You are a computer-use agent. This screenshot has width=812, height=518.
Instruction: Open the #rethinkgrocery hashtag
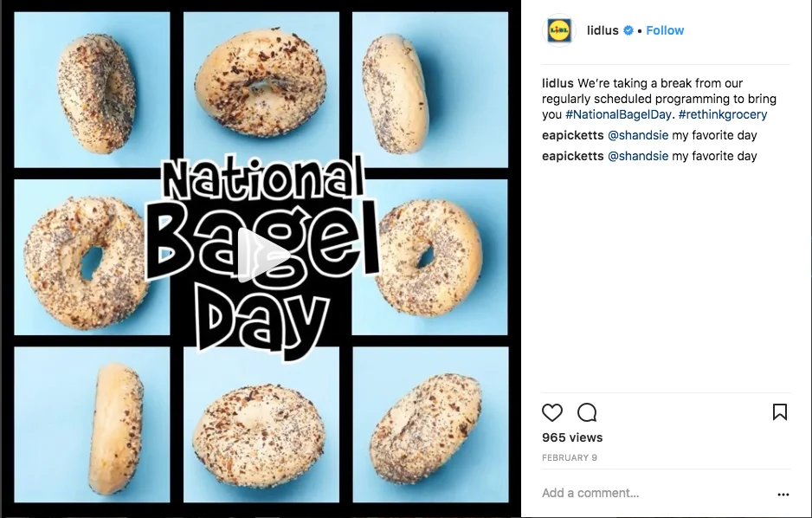[x=722, y=114]
